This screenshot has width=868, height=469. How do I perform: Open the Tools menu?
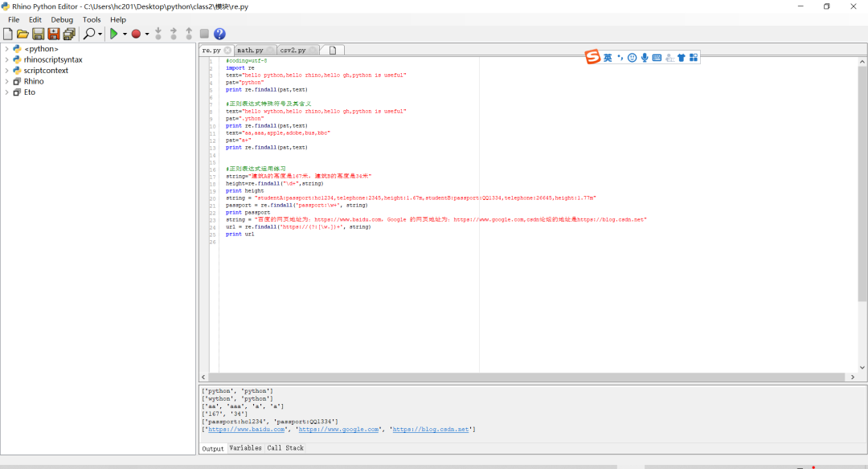click(x=92, y=19)
